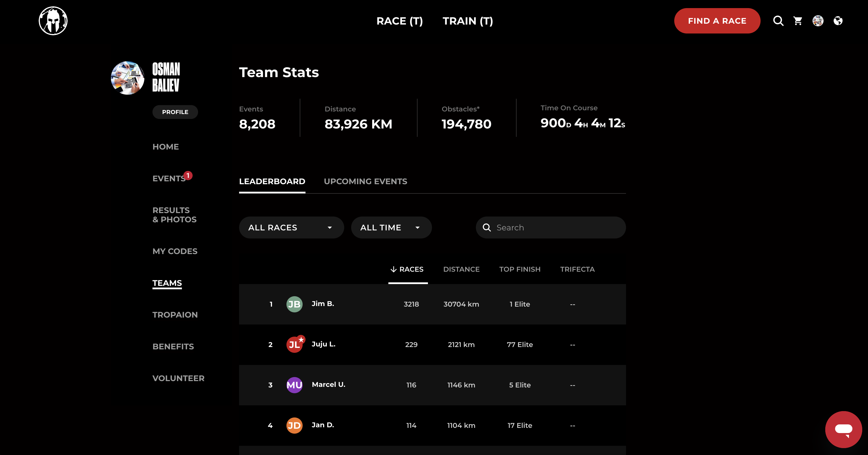Click the user avatar icon in header
The width and height of the screenshot is (868, 455).
pyautogui.click(x=818, y=21)
